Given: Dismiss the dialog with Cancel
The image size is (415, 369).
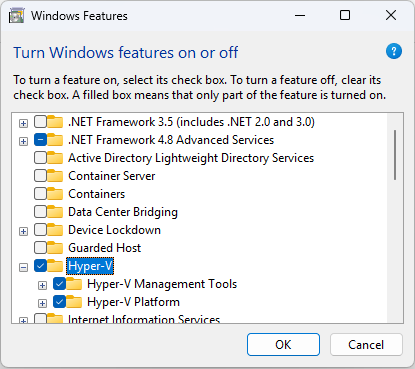Looking at the screenshot, I should pyautogui.click(x=366, y=344).
